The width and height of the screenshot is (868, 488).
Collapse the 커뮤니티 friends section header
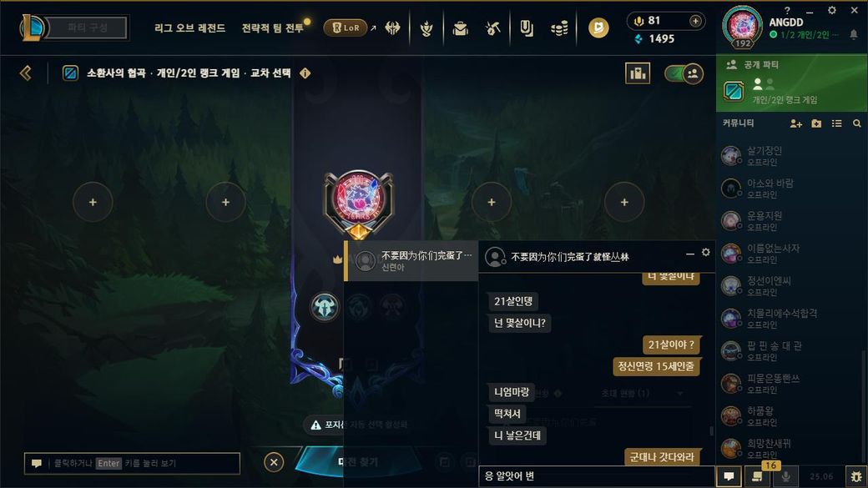[x=738, y=123]
